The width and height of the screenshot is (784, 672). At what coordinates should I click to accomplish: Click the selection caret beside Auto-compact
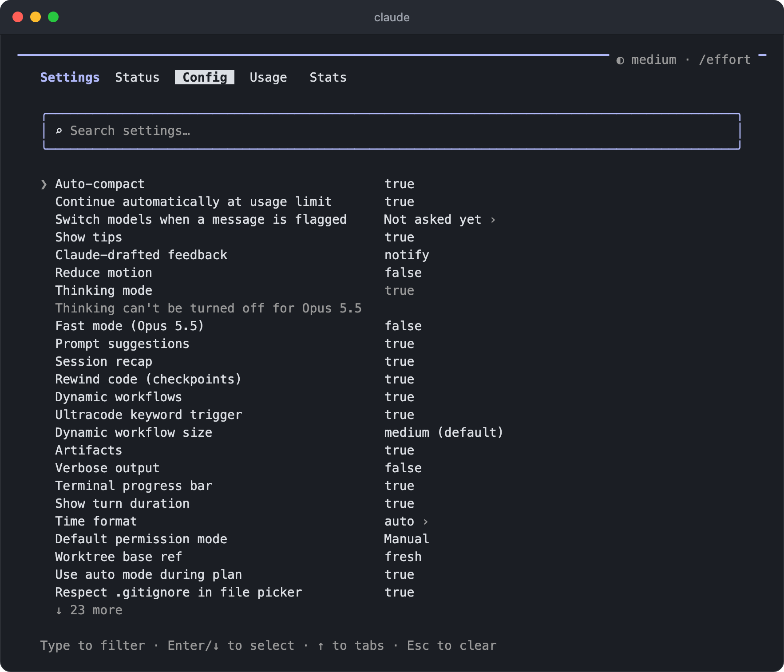pyautogui.click(x=44, y=184)
